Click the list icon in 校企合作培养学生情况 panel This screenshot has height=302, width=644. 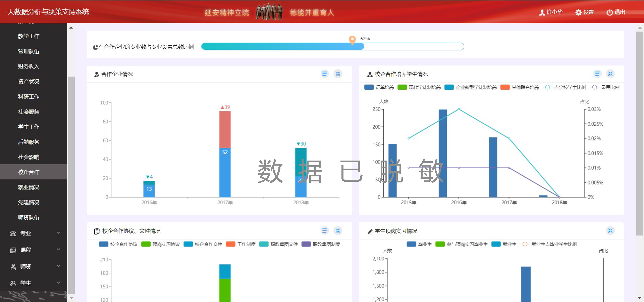coord(597,74)
